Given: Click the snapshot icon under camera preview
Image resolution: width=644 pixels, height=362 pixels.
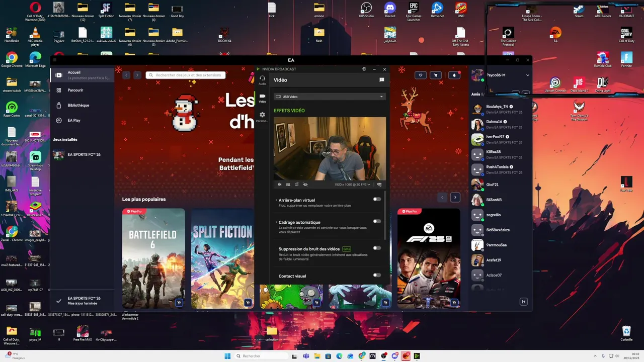Looking at the screenshot, I should coord(296,185).
